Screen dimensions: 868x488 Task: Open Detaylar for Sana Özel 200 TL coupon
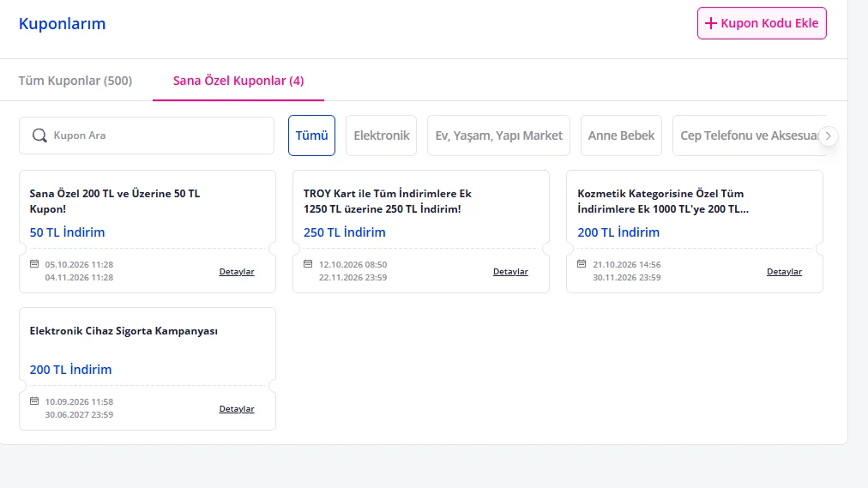(x=237, y=272)
